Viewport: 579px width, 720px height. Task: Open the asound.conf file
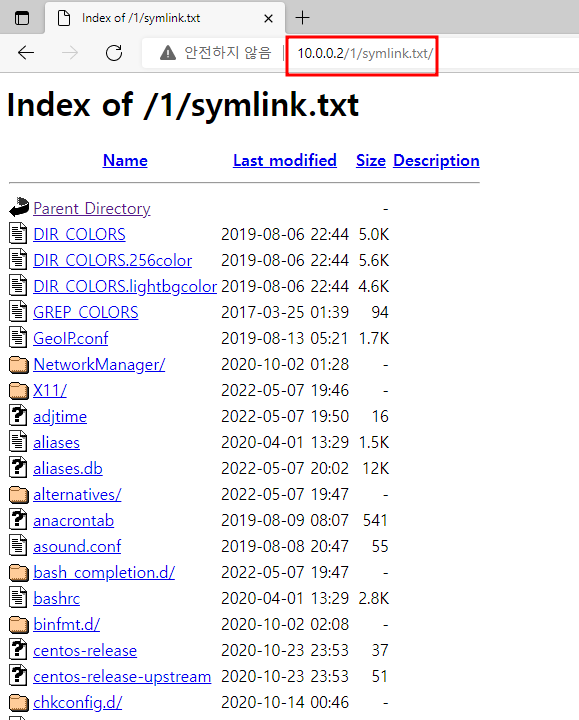pos(77,546)
